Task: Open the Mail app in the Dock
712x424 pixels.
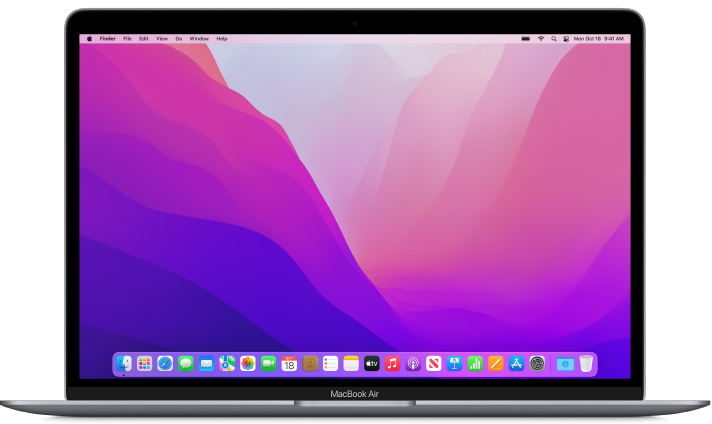Action: 207,364
